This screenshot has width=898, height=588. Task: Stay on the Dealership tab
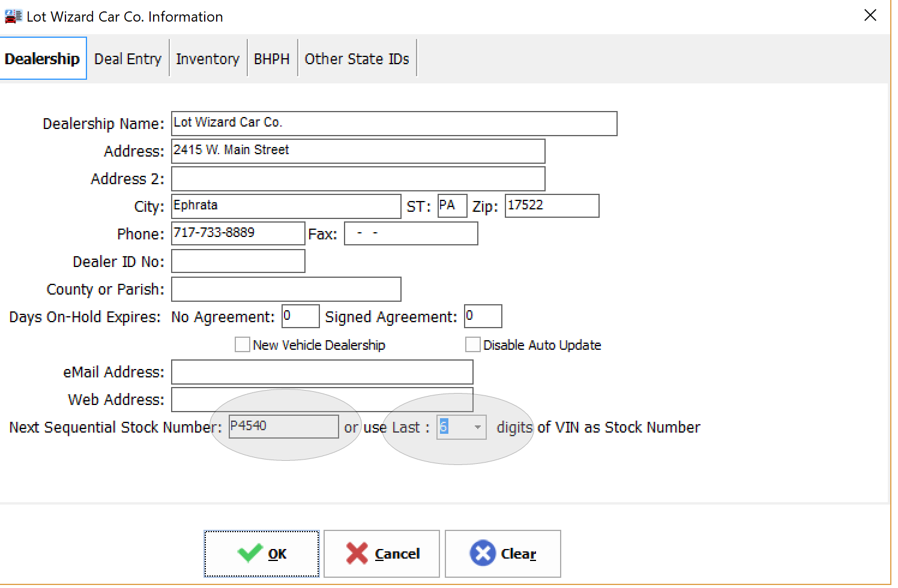pos(43,58)
